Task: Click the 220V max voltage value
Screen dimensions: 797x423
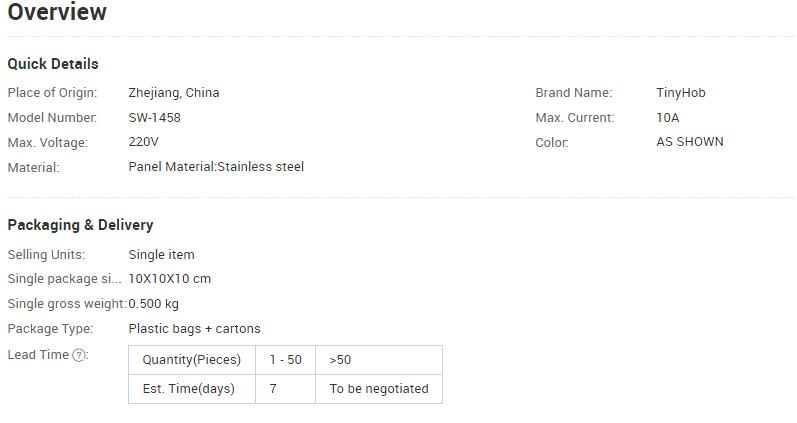Action: 143,142
